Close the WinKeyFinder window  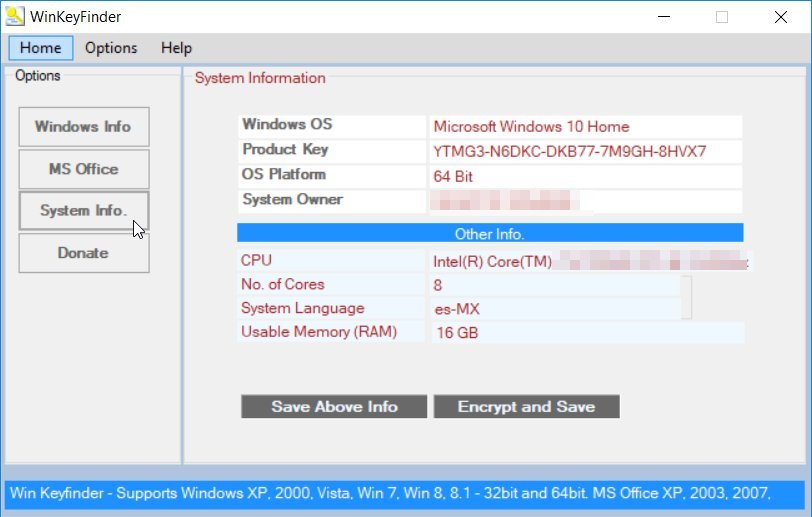[781, 17]
